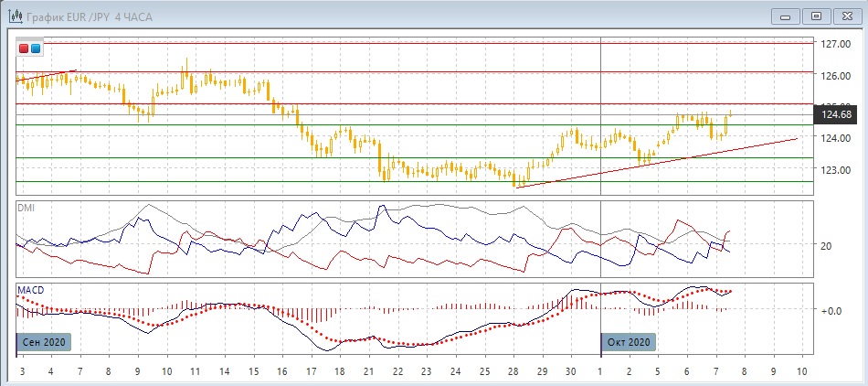Click the 123.00 price axis label
This screenshot has width=868, height=386.
click(x=836, y=169)
